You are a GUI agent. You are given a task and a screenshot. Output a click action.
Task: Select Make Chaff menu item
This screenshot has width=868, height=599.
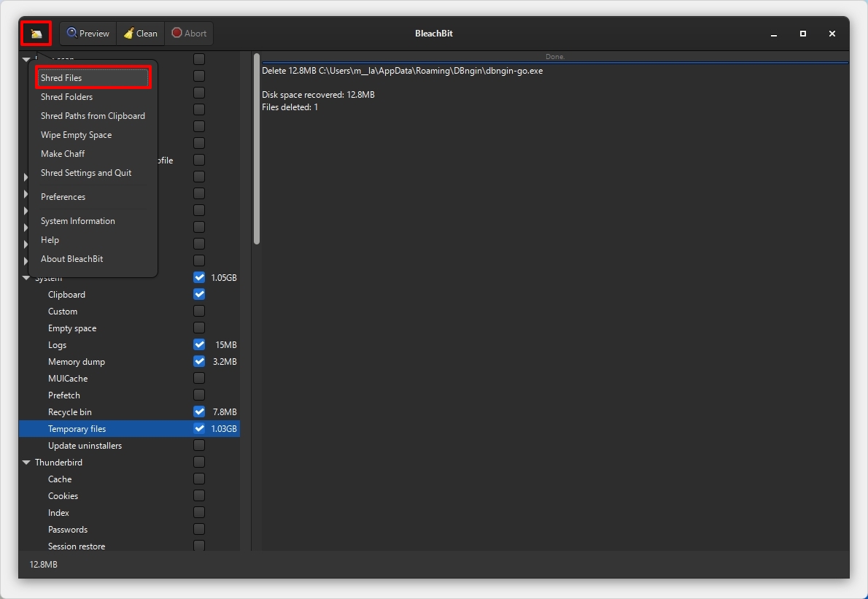(93, 153)
